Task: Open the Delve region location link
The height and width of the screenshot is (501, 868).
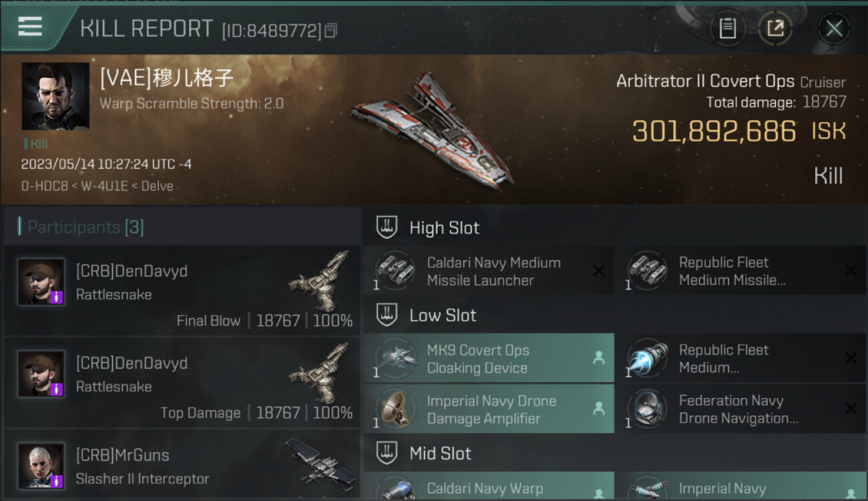Action: point(158,186)
